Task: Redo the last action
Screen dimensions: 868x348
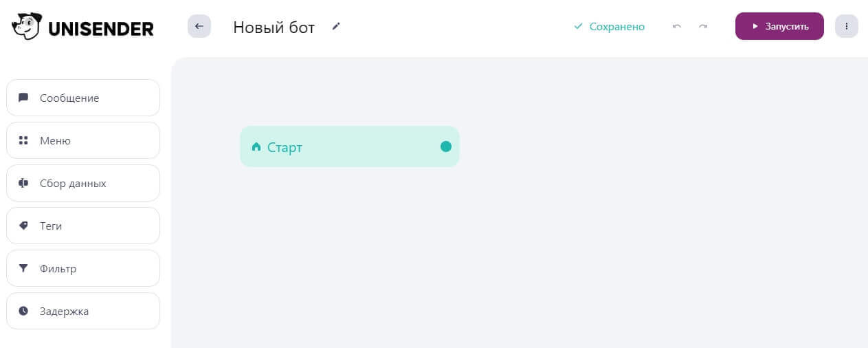Action: pyautogui.click(x=703, y=27)
